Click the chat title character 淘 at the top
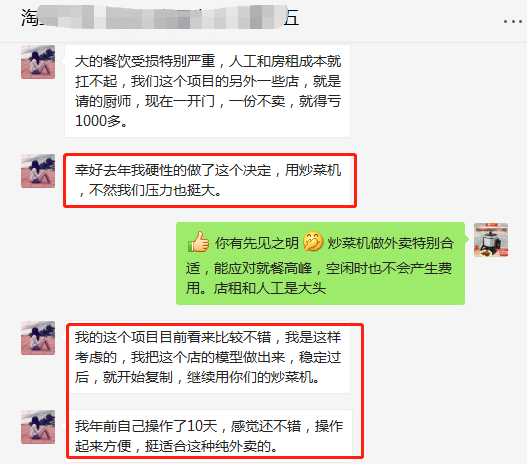 point(30,17)
